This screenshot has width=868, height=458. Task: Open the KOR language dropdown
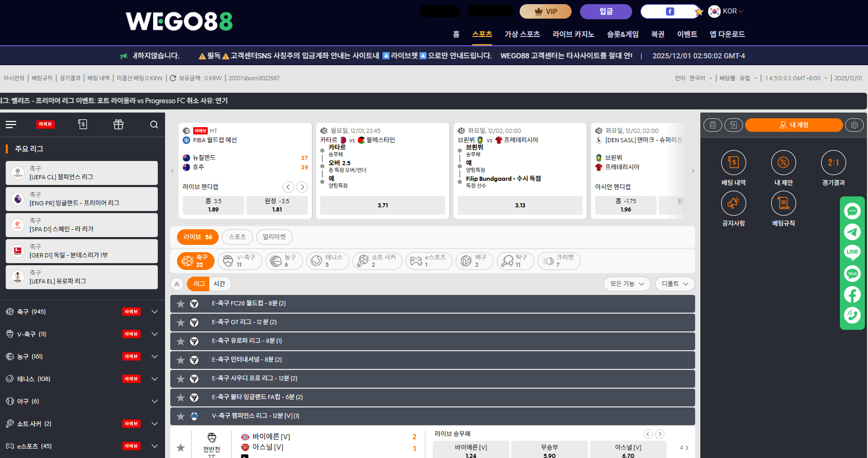pyautogui.click(x=726, y=11)
